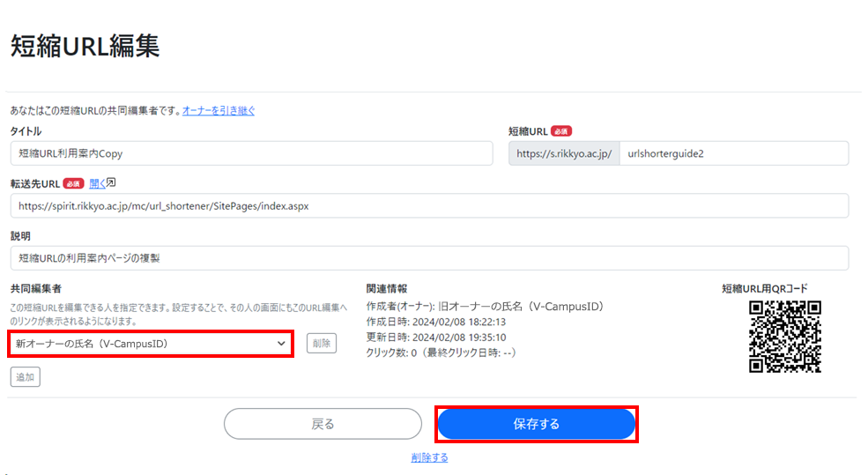This screenshot has height=475, width=868.
Task: Click the 'https://s.rikkyo.ac.jp/' prefix label
Action: tap(564, 153)
